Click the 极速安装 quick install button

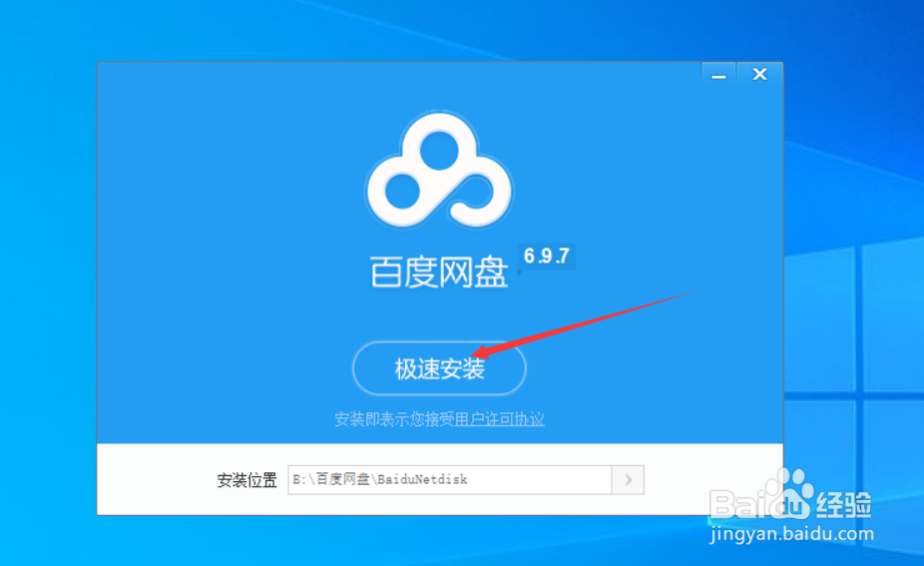tap(439, 368)
